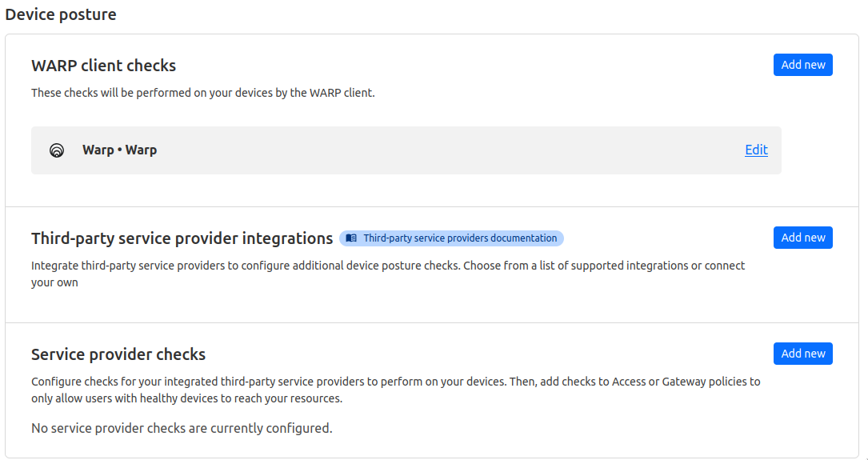Select the Warp • Warp check name
This screenshot has height=460, width=868.
[x=119, y=150]
